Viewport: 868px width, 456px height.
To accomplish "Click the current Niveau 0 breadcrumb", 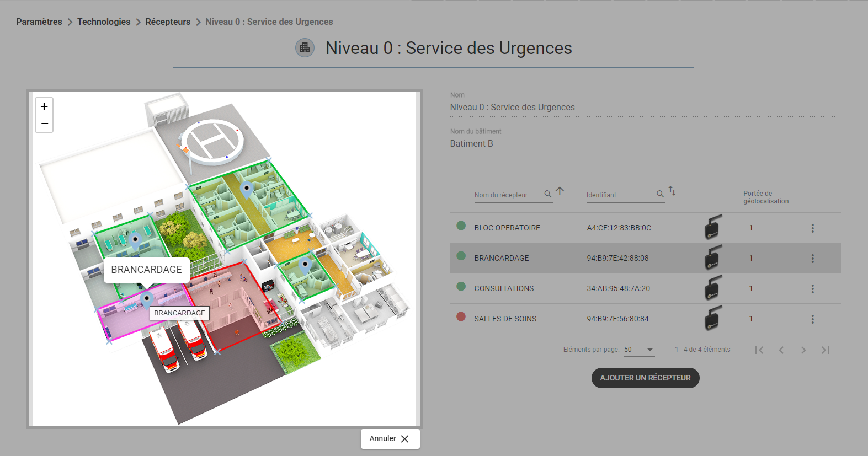I will 269,22.
